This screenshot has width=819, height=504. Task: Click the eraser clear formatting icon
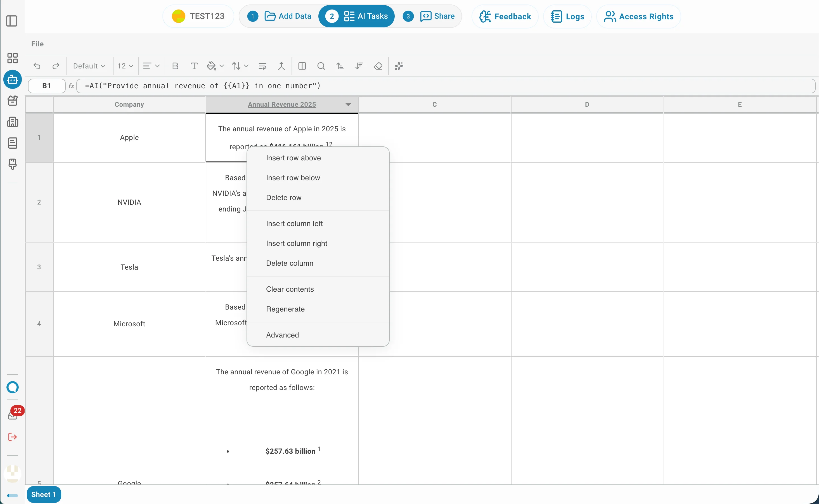[378, 66]
